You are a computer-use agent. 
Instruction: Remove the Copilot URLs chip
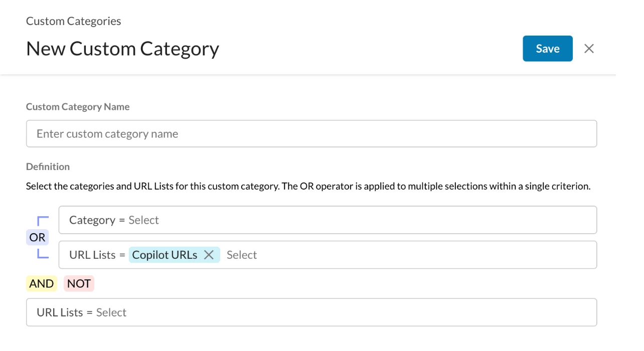click(209, 255)
